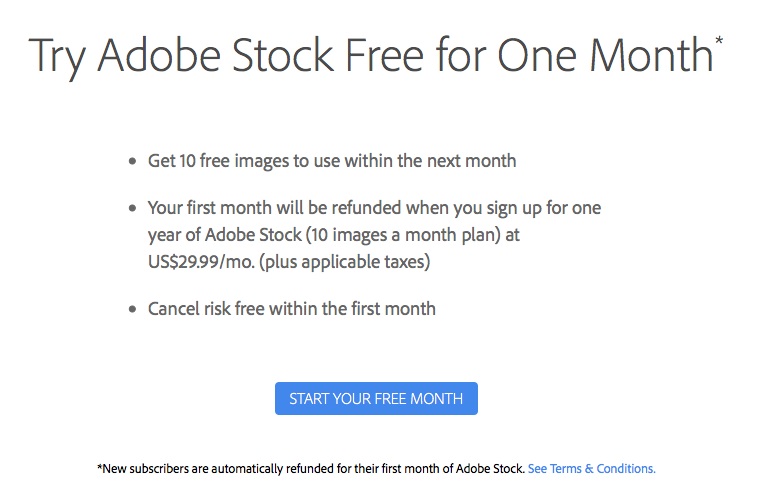
Task: Click the START YOUR FREE MONTH button
Action: (376, 398)
